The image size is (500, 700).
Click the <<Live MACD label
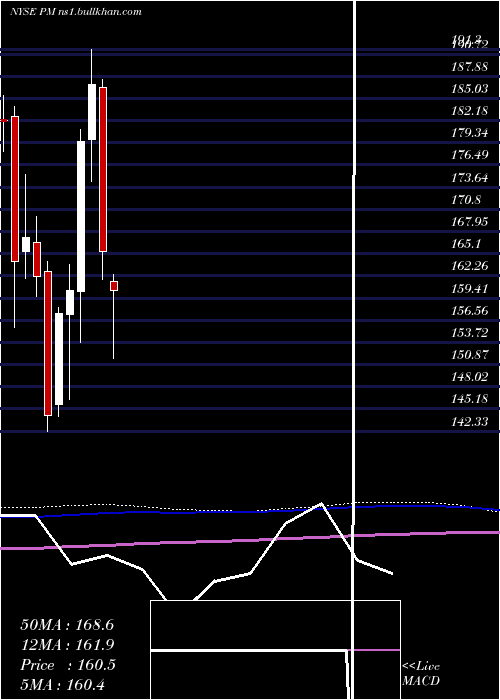421,674
